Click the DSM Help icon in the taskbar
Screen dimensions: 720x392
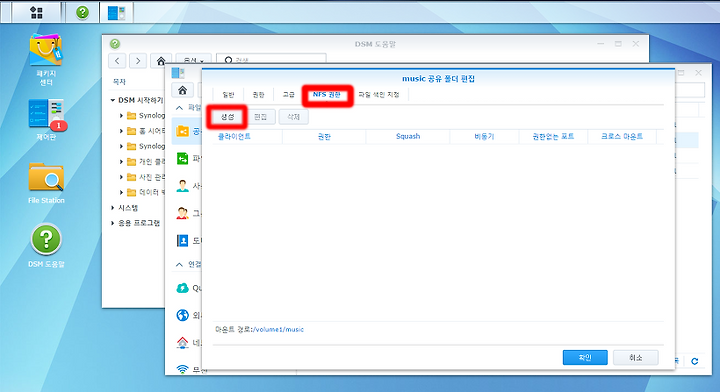point(82,12)
